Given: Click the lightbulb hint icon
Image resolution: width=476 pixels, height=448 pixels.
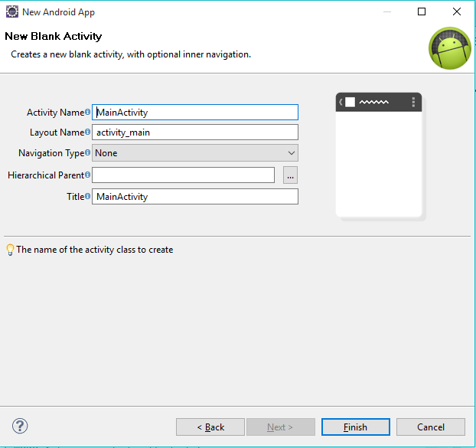Looking at the screenshot, I should pos(10,250).
